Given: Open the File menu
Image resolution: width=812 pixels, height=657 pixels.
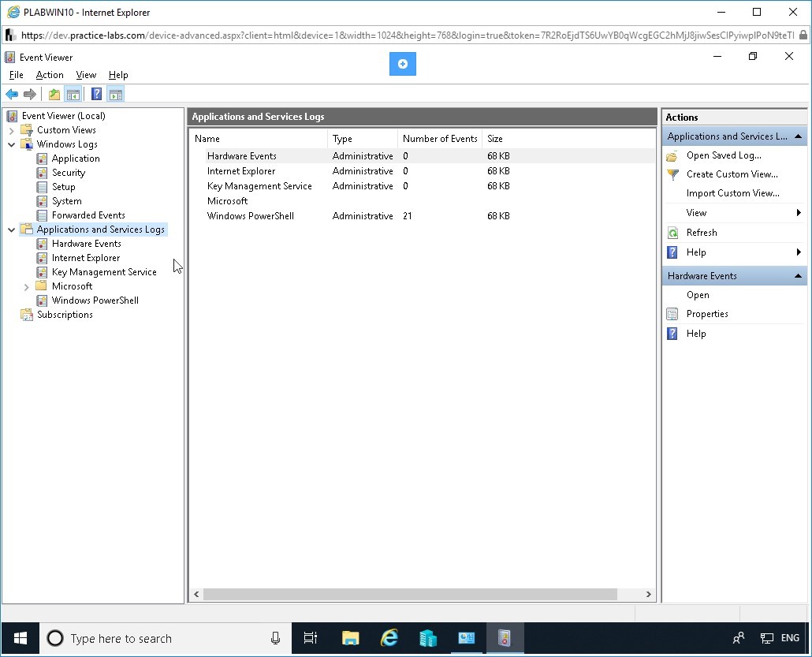Looking at the screenshot, I should click(x=16, y=75).
